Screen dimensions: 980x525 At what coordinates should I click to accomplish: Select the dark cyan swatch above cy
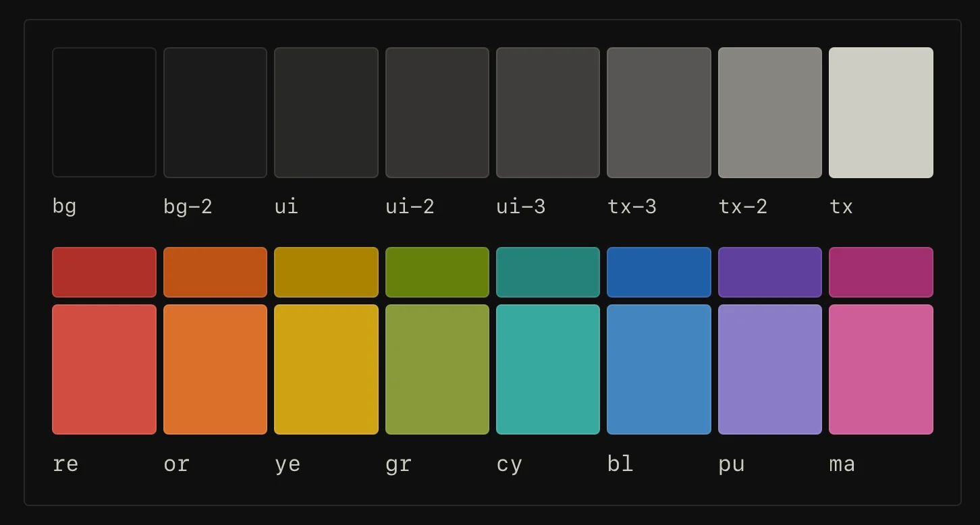(548, 272)
